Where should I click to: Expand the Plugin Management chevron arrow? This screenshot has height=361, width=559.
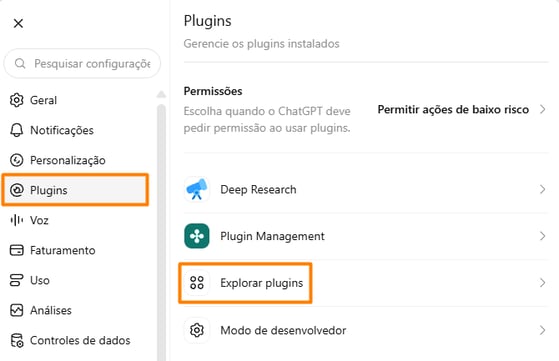542,236
